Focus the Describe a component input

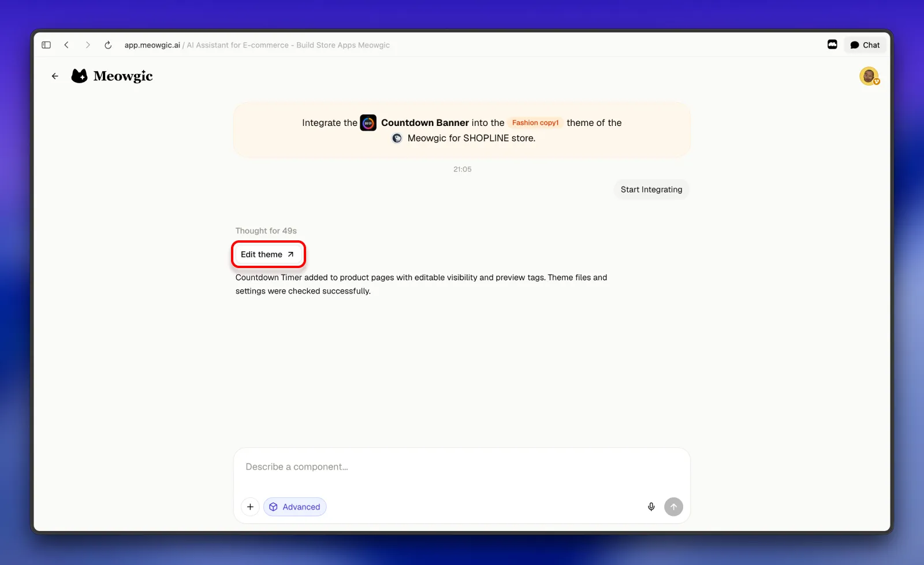click(462, 467)
